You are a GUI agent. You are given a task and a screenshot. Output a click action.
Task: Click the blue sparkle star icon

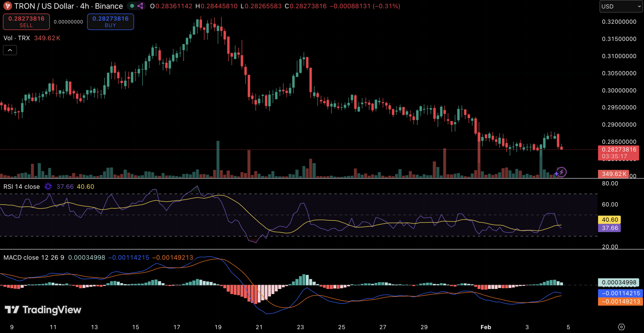556,174
